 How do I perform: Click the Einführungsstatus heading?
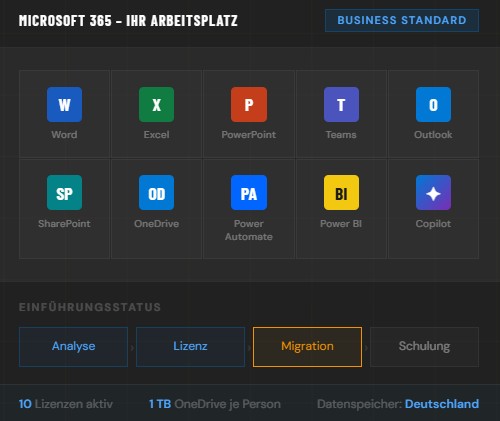pyautogui.click(x=90, y=307)
